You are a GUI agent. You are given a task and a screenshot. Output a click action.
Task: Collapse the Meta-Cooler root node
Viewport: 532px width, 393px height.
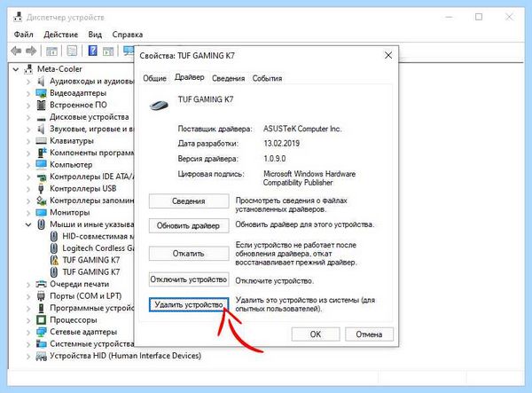tap(16, 69)
